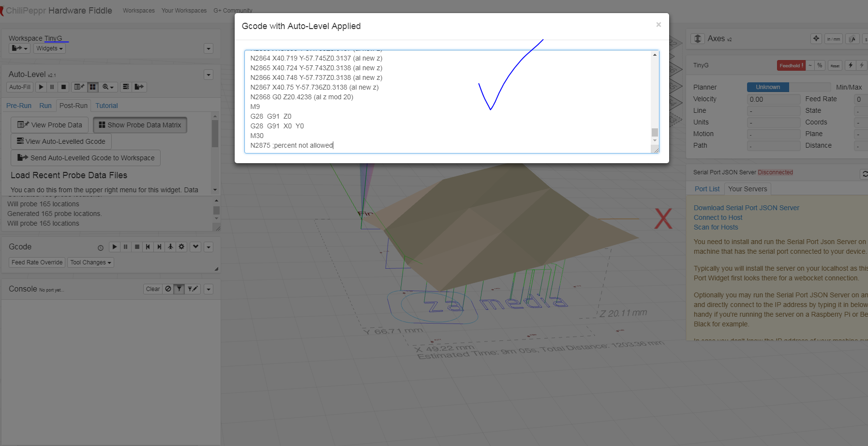Click the View Probe Data button

click(x=50, y=125)
